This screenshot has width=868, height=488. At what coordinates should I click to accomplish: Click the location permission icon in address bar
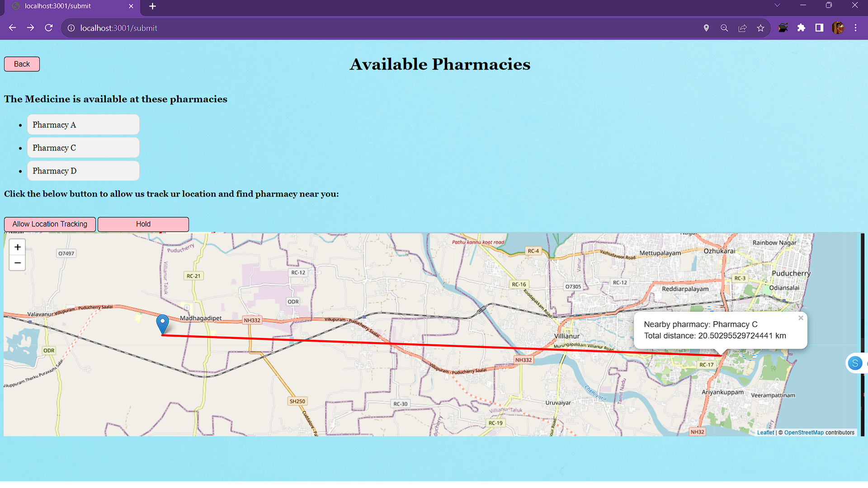pos(706,28)
